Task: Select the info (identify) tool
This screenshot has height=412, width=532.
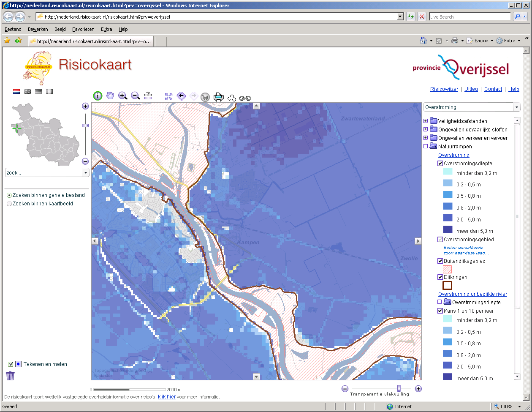Action: point(97,95)
